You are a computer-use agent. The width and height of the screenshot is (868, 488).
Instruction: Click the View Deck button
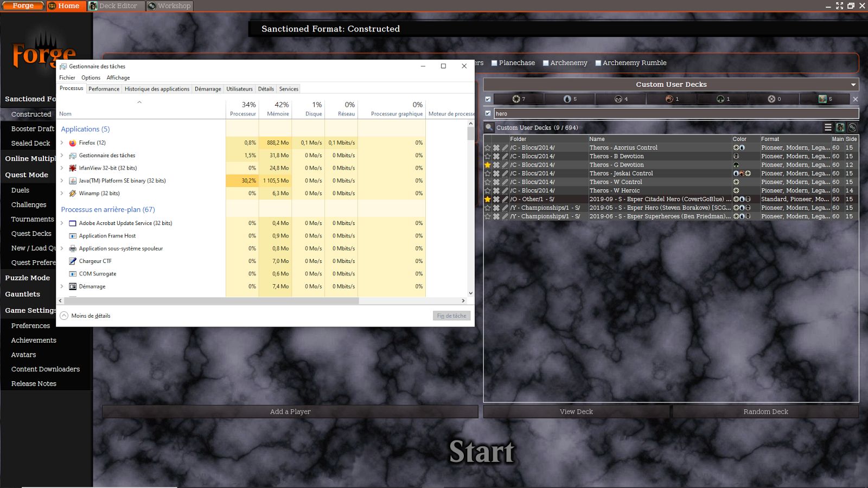pos(576,412)
